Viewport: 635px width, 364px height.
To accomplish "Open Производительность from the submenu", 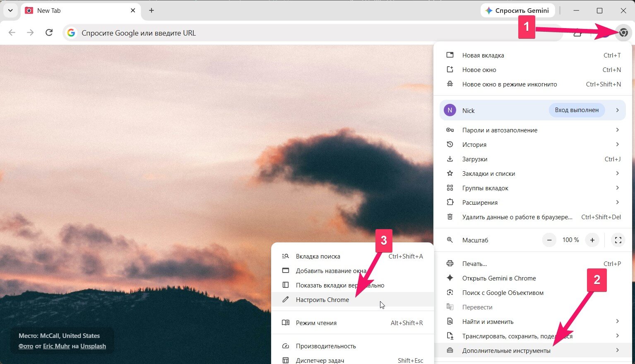I will point(352,346).
